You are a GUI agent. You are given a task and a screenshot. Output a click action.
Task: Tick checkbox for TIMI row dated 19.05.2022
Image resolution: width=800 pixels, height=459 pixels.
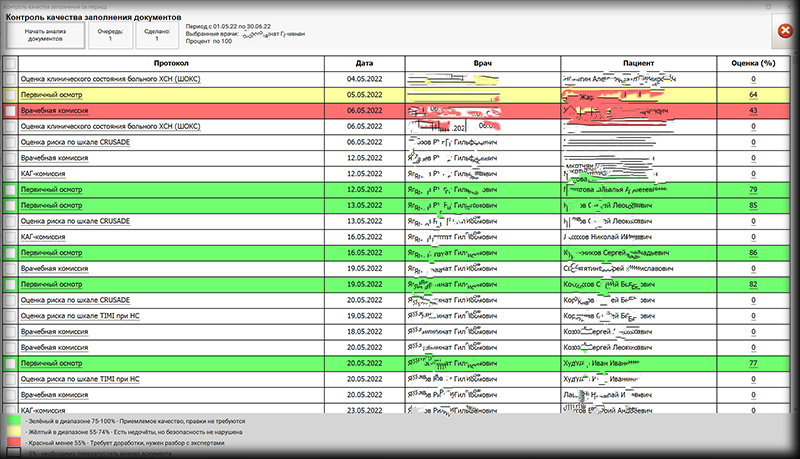coord(10,316)
